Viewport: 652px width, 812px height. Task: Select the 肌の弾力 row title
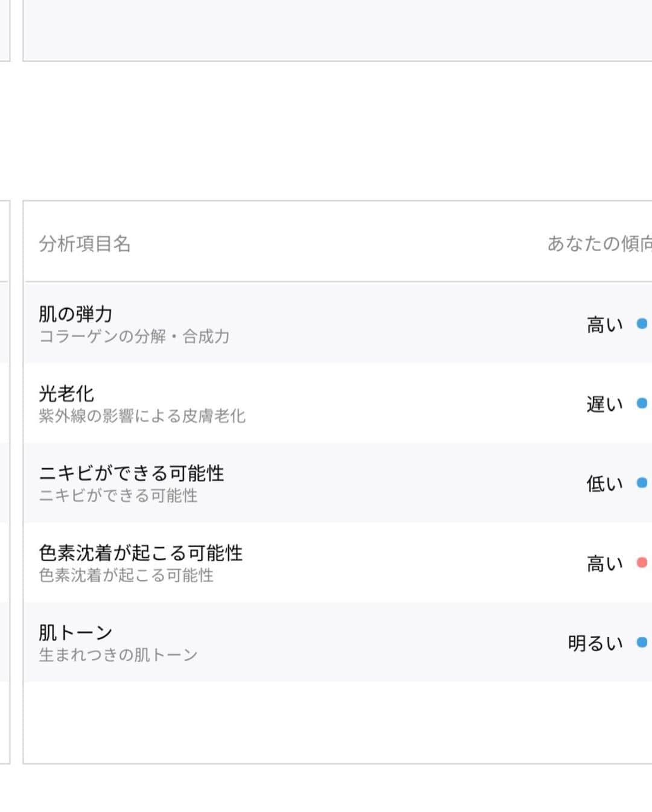click(75, 314)
